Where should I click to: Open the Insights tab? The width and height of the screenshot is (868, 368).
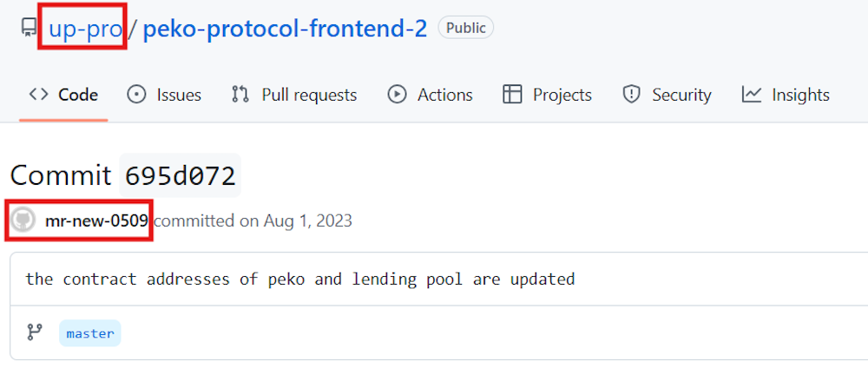(800, 95)
